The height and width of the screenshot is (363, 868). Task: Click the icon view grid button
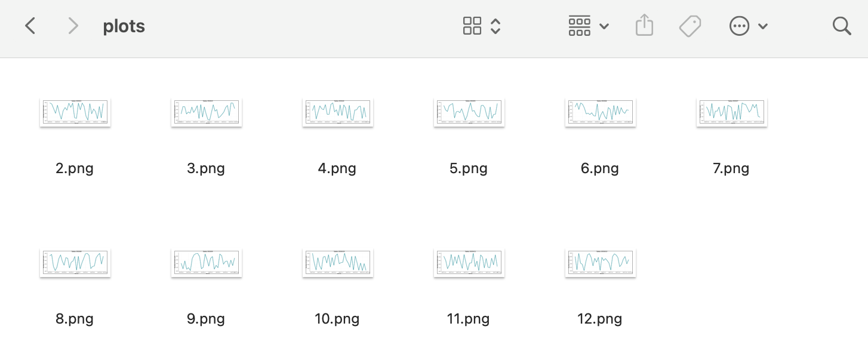pyautogui.click(x=472, y=26)
